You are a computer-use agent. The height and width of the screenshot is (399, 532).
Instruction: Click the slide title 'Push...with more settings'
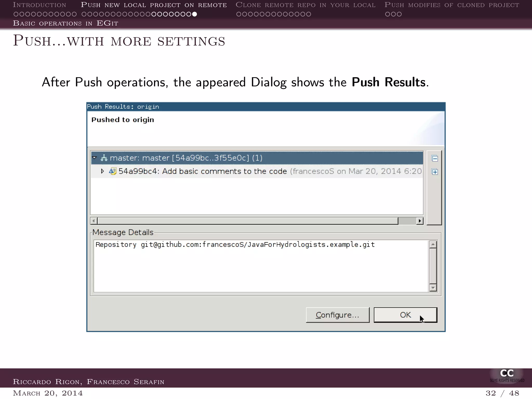[x=119, y=41]
